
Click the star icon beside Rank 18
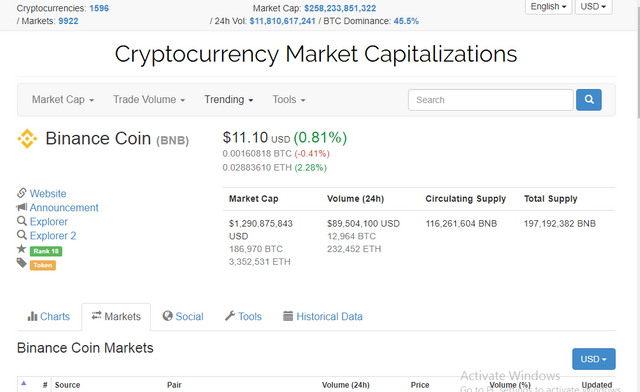tap(22, 249)
